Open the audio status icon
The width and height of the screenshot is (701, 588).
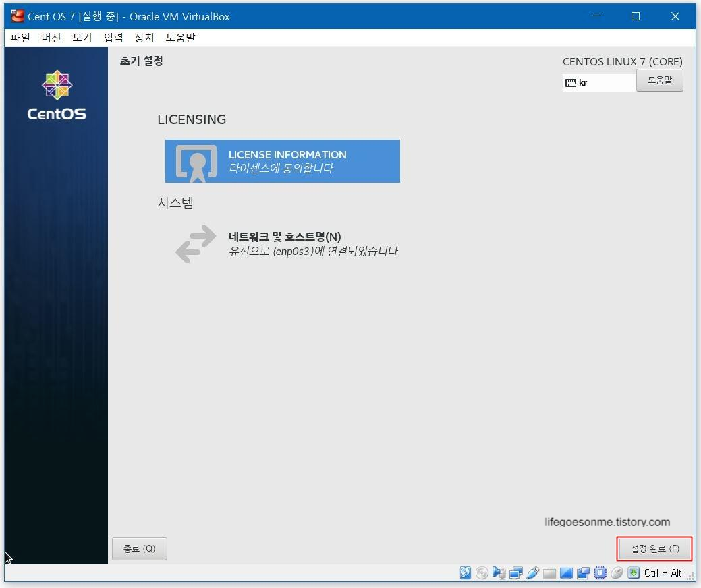click(499, 572)
